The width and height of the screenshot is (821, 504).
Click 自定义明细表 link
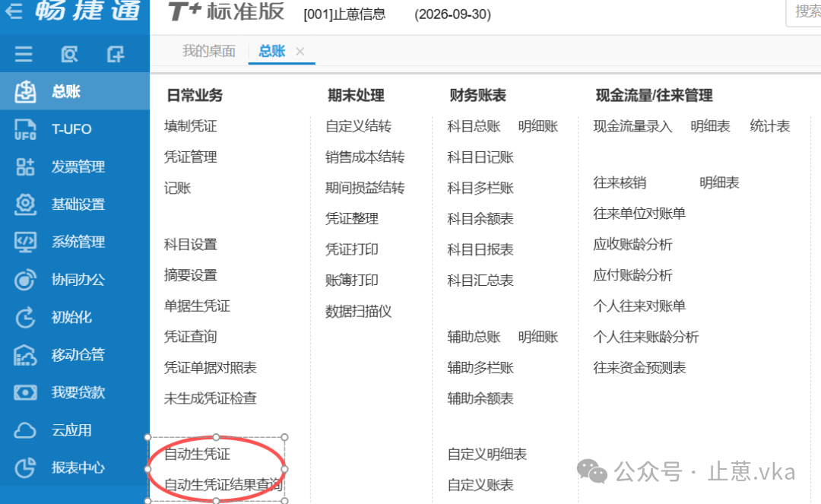[487, 454]
